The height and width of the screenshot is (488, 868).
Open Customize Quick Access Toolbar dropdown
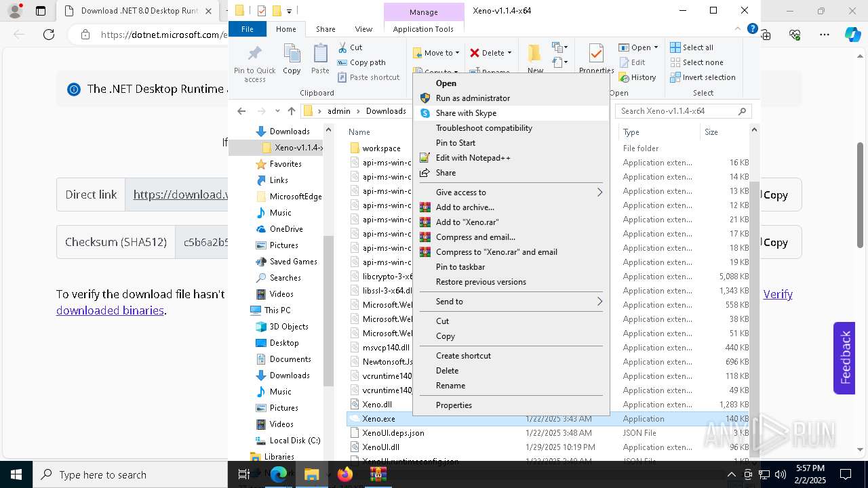pyautogui.click(x=290, y=11)
